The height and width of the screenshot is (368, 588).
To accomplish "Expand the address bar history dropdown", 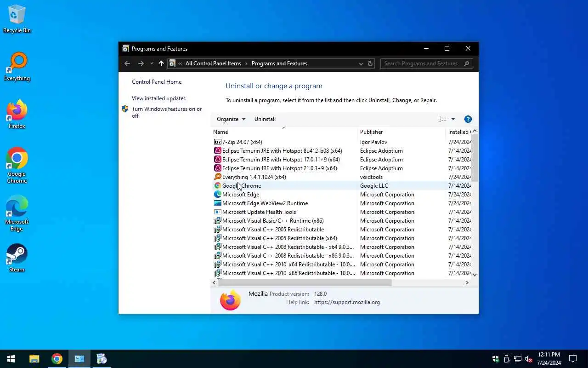I will [x=361, y=63].
